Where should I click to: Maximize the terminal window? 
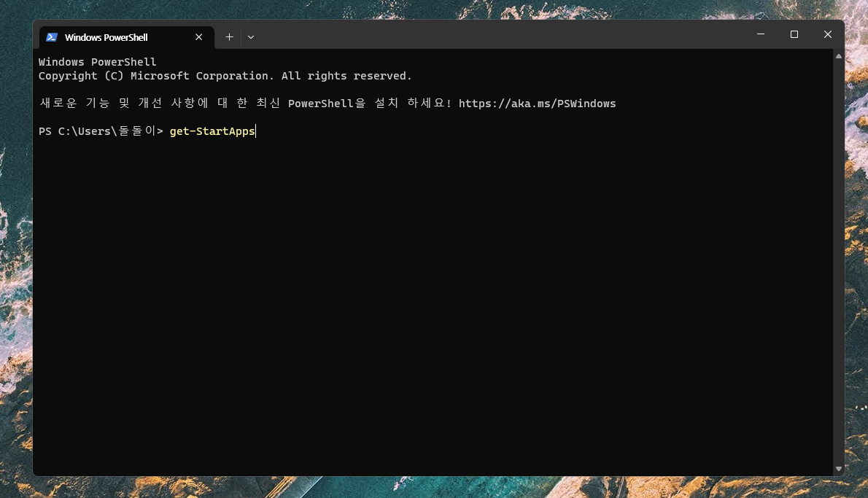794,34
